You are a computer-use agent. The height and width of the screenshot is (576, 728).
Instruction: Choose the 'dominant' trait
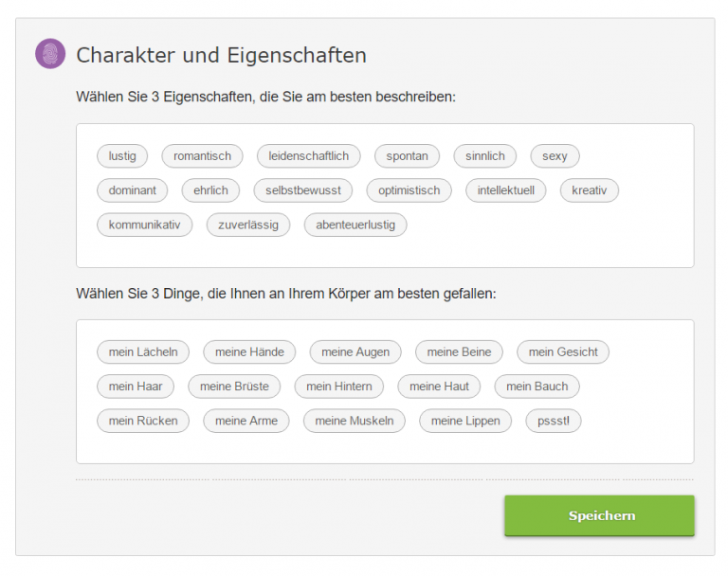tap(133, 190)
